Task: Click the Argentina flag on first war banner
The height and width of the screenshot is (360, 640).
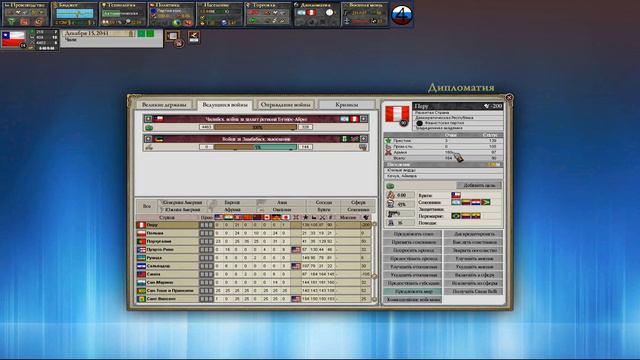Action: click(x=345, y=119)
